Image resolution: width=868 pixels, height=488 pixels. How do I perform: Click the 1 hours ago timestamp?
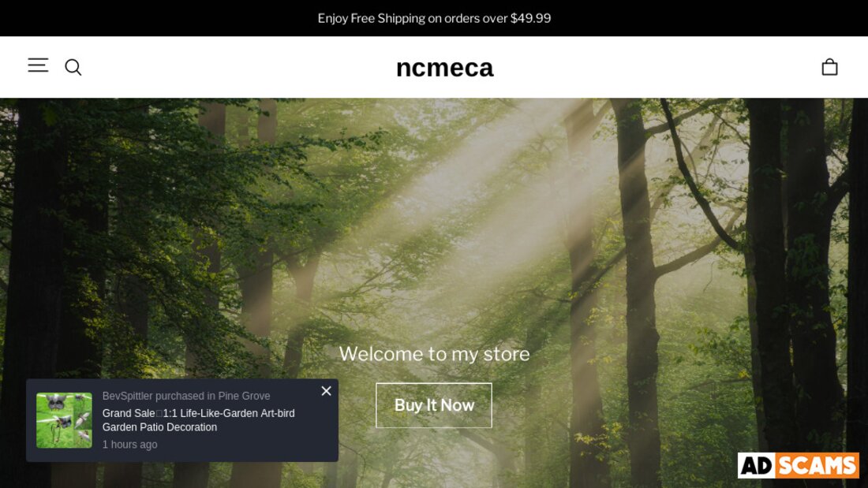click(x=129, y=445)
